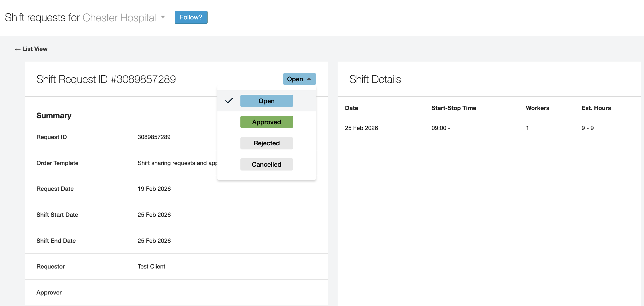Click the dropdown arrow beside Chester Hospital
Viewport: 644px width, 306px height.
[x=163, y=17]
